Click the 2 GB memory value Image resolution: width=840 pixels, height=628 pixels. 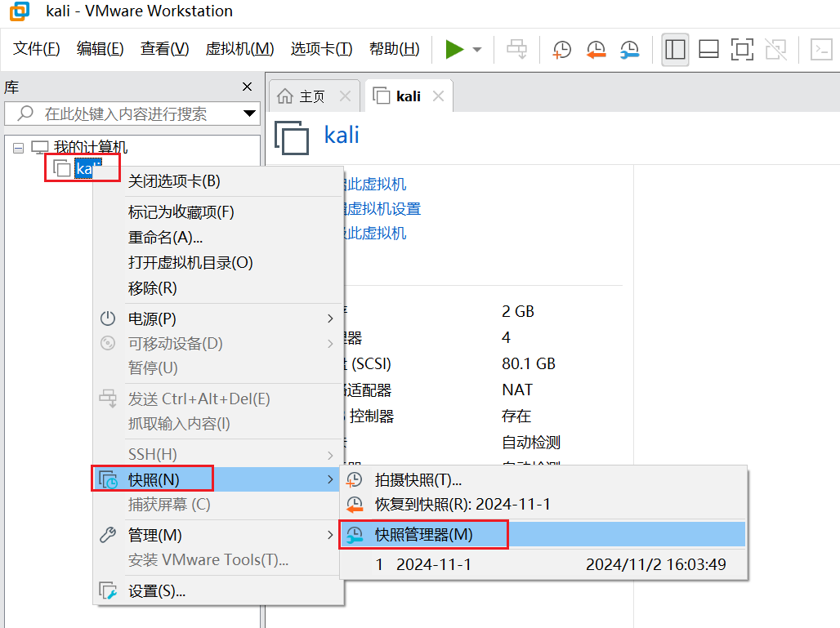click(518, 311)
